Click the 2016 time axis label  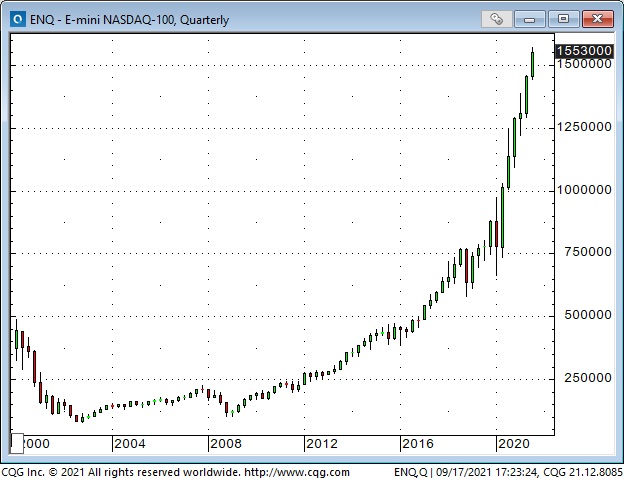point(417,444)
